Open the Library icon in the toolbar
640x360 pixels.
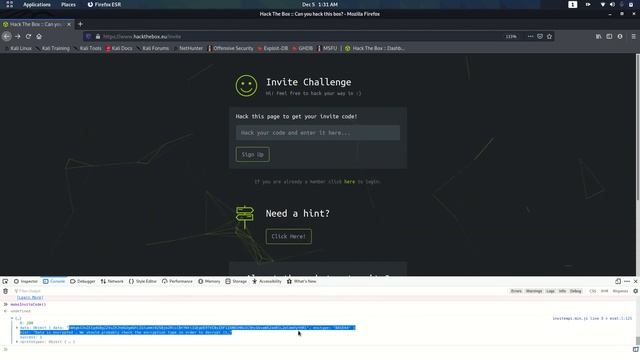[598, 36]
